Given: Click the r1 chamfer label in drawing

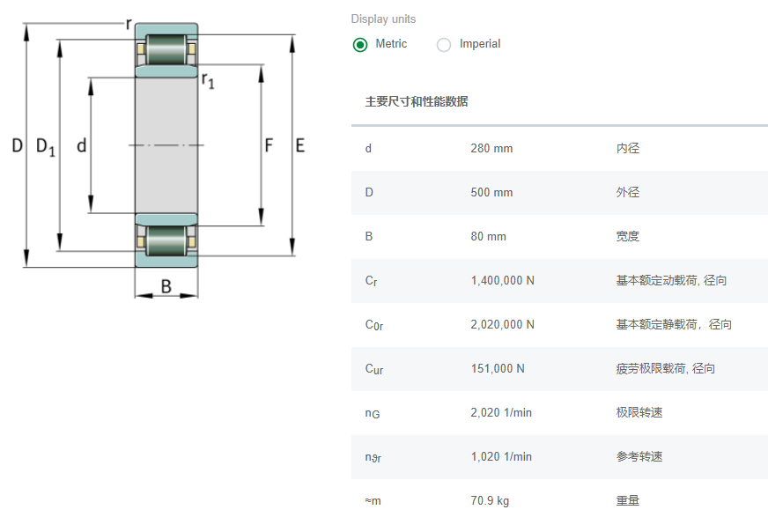Looking at the screenshot, I should pos(208,81).
